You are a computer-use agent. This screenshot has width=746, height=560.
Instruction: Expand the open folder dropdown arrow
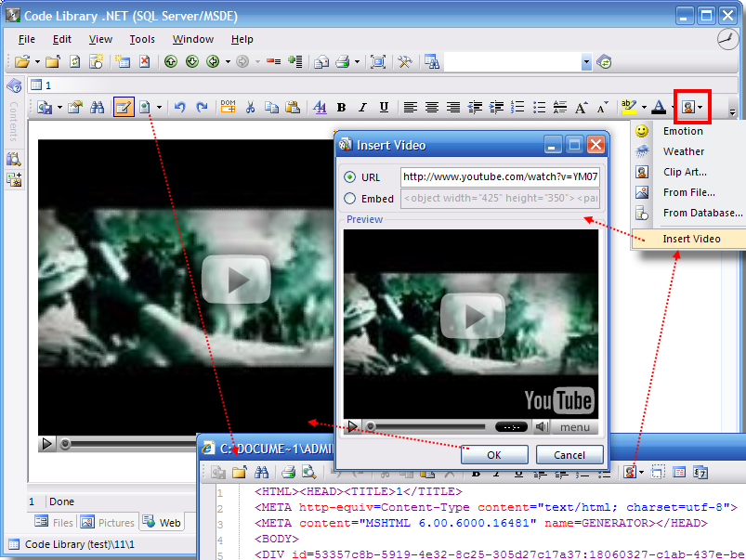coord(37,62)
